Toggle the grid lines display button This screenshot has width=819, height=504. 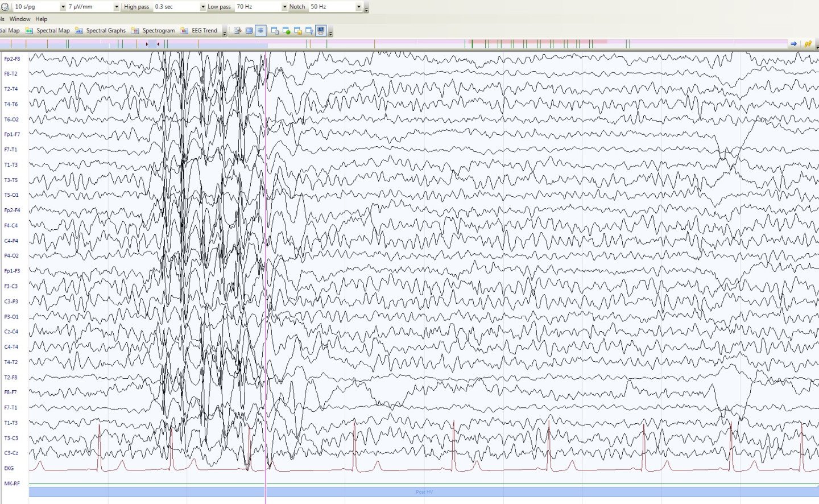260,31
